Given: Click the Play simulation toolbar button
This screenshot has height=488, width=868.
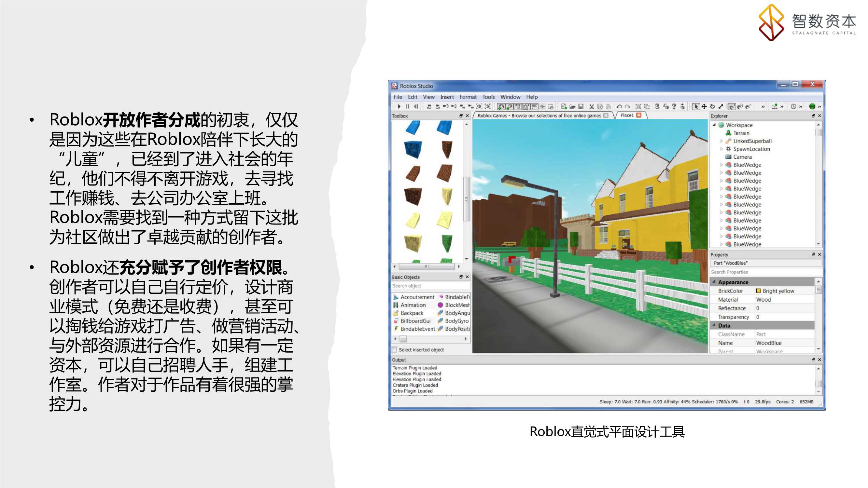Looking at the screenshot, I should 399,107.
